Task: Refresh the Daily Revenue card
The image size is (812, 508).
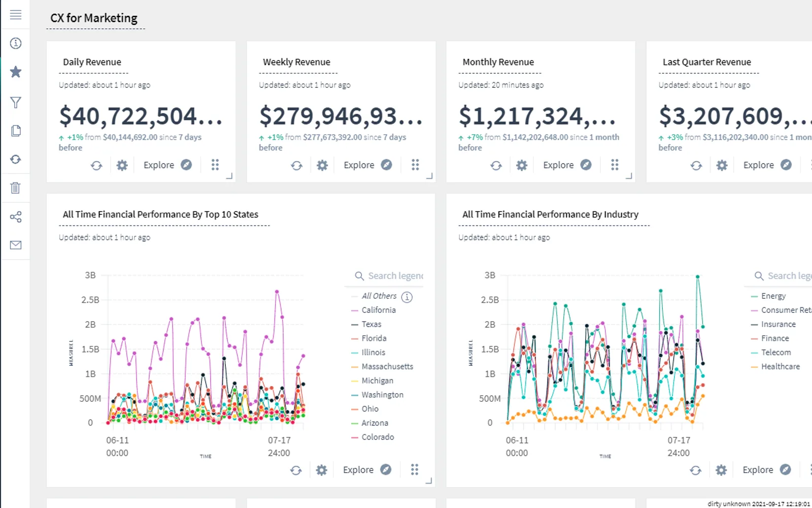Action: (x=96, y=165)
